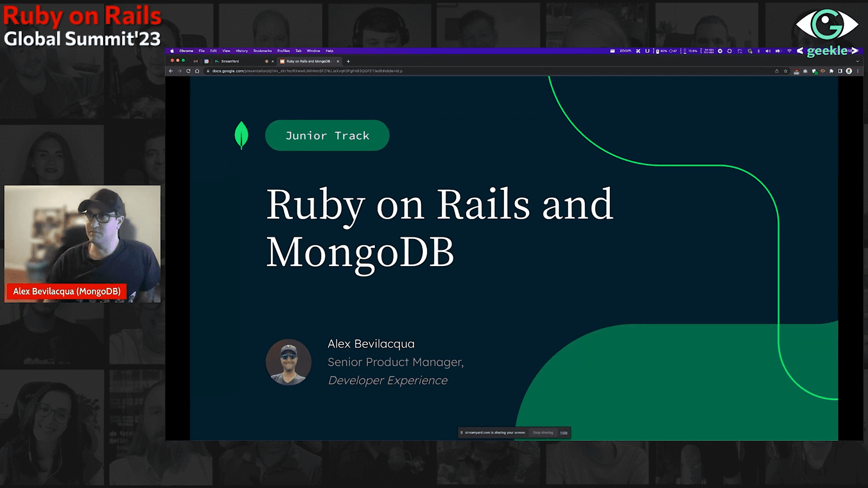This screenshot has width=868, height=488.
Task: Click the lips extension icon
Action: (x=823, y=71)
